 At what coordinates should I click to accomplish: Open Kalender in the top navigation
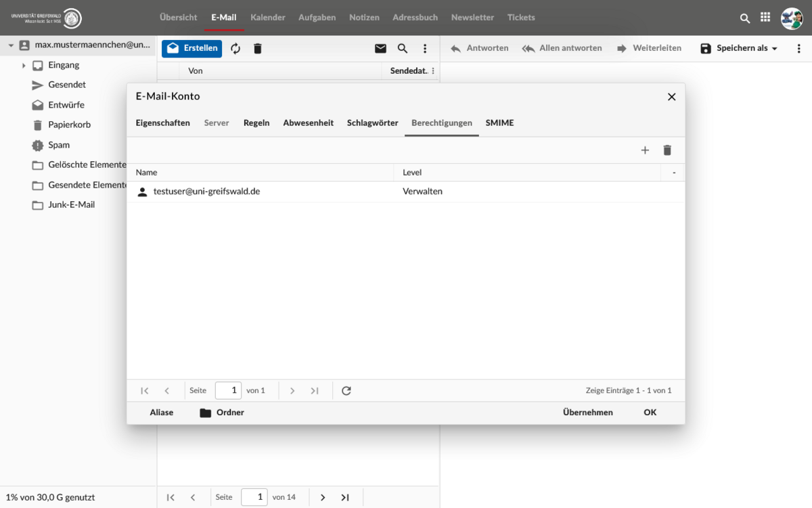pyautogui.click(x=267, y=18)
